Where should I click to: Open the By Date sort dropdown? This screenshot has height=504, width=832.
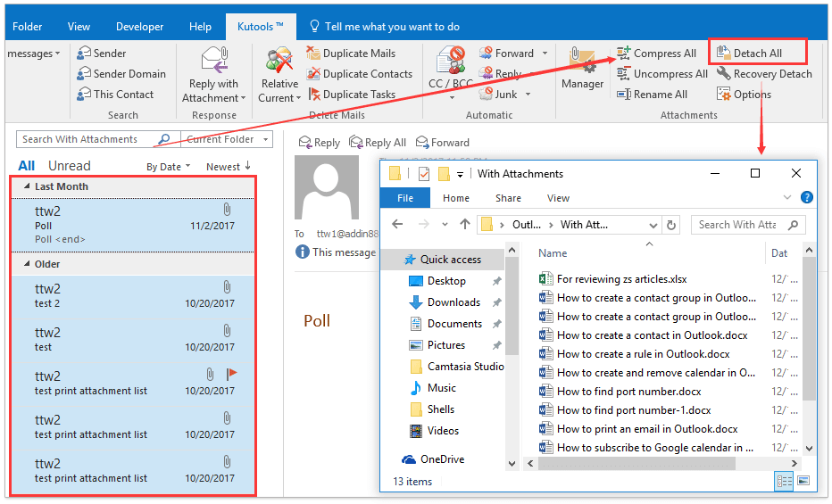[168, 167]
